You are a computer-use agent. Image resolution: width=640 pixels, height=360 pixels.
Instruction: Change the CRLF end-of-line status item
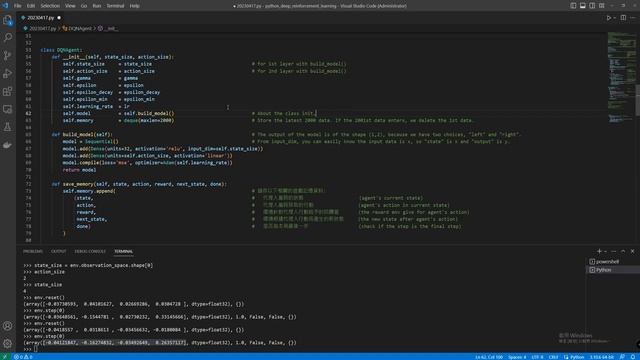click(553, 357)
